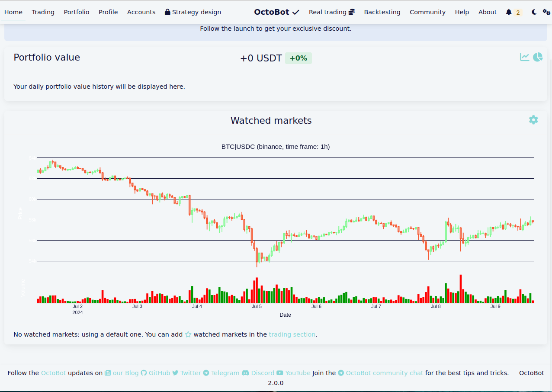The image size is (552, 392).
Task: Open the notifications bell icon
Action: point(509,12)
